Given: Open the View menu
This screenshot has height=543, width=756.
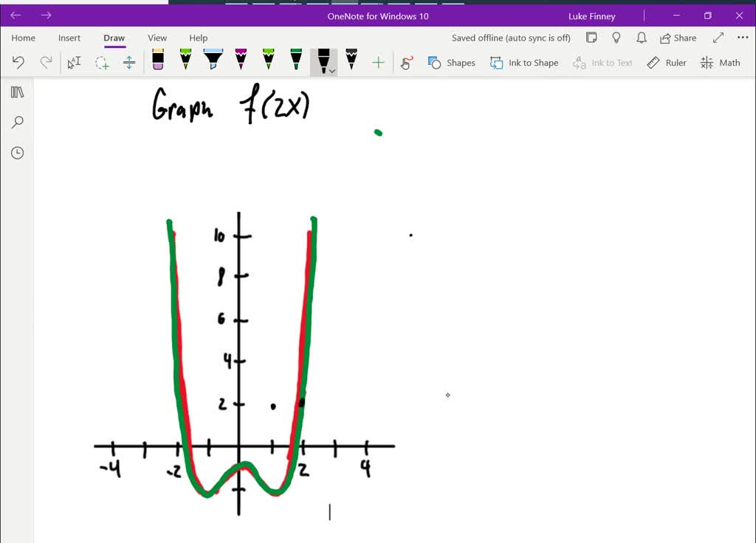Looking at the screenshot, I should click(x=157, y=38).
